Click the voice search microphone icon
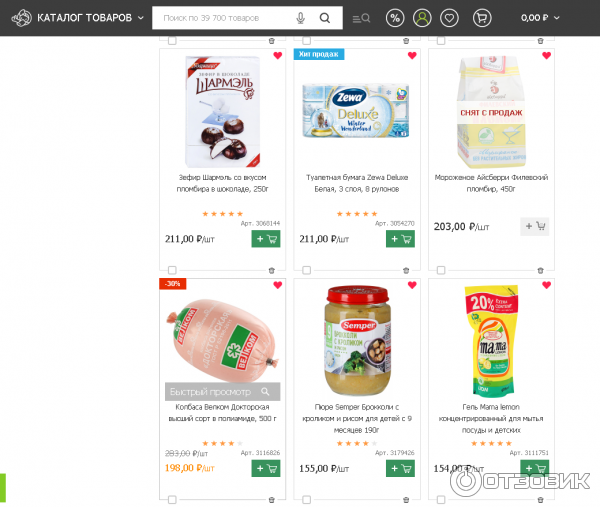This screenshot has height=507, width=600. (x=301, y=18)
